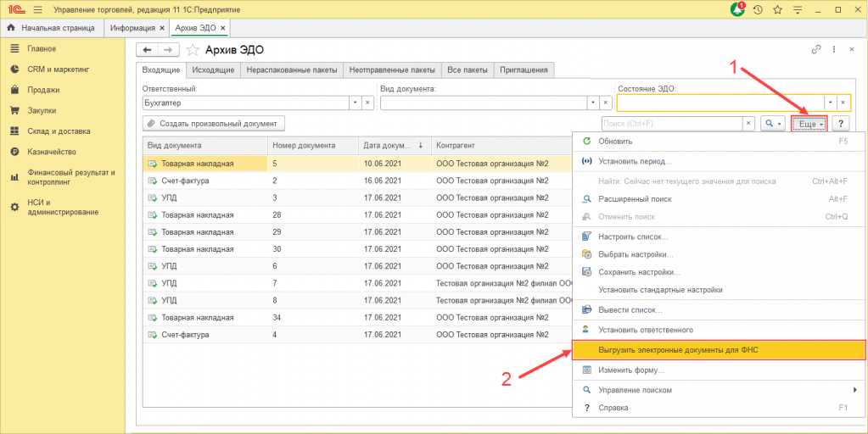Click Создать произвольный документ button
The height and width of the screenshot is (434, 868).
[x=213, y=124]
